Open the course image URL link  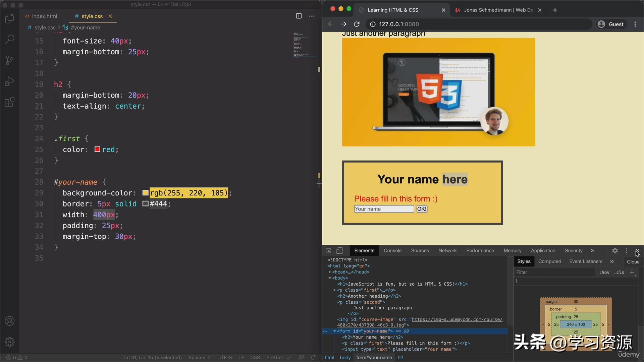[x=456, y=319]
